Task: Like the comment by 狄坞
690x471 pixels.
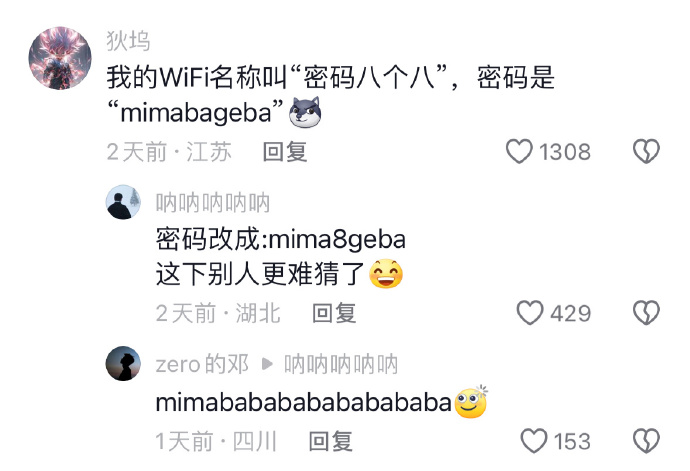Action: [520, 151]
